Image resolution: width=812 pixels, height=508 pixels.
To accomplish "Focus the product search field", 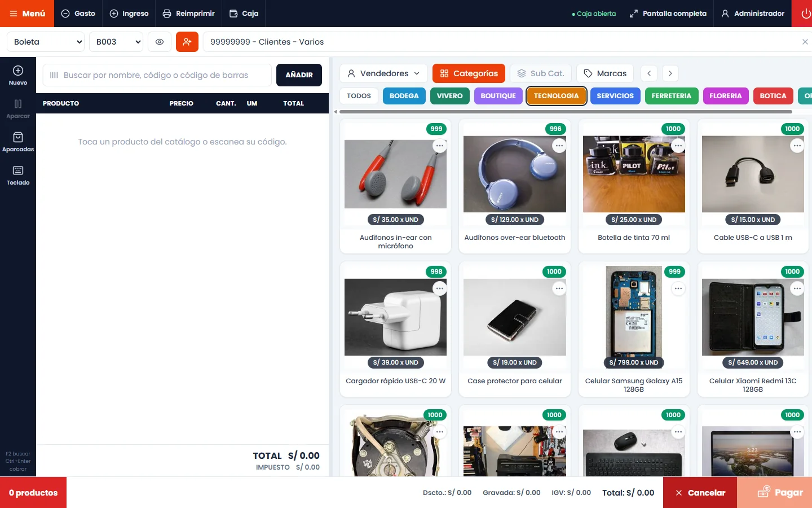I will point(157,75).
